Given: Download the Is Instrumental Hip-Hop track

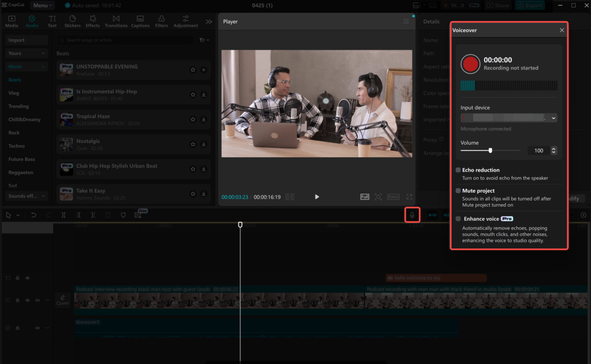Looking at the screenshot, I should click(204, 95).
